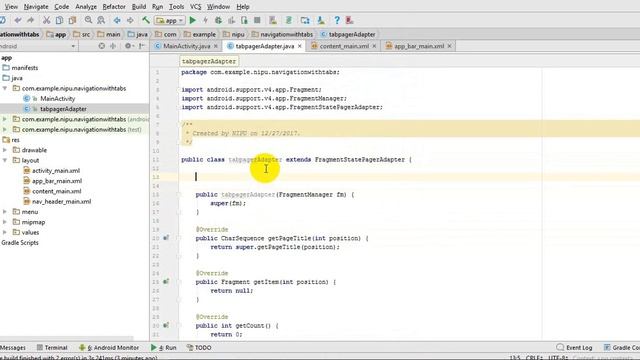
Task: Switch to the app_bar_main.xml editor tab
Action: (x=419, y=46)
